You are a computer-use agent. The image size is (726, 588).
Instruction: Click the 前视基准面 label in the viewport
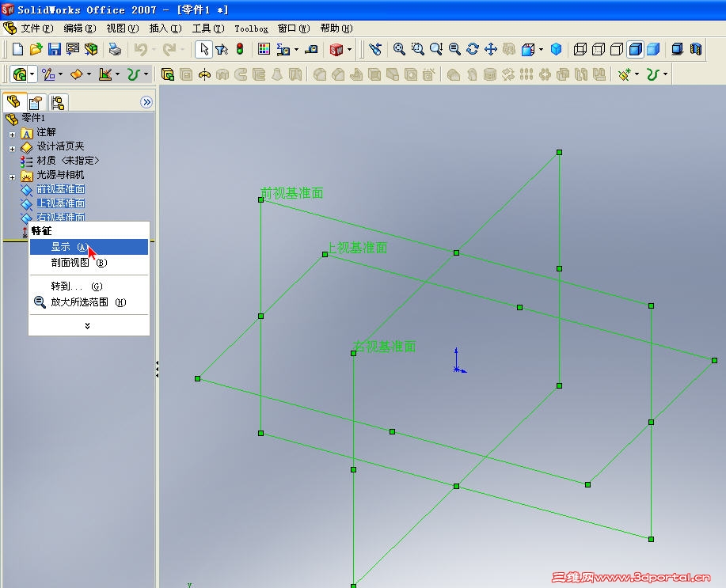click(292, 193)
